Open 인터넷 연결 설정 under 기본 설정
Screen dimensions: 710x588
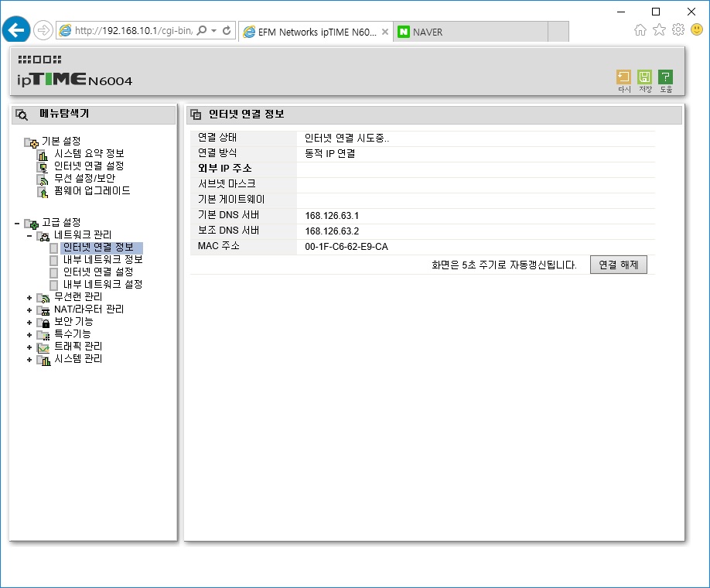click(89, 166)
